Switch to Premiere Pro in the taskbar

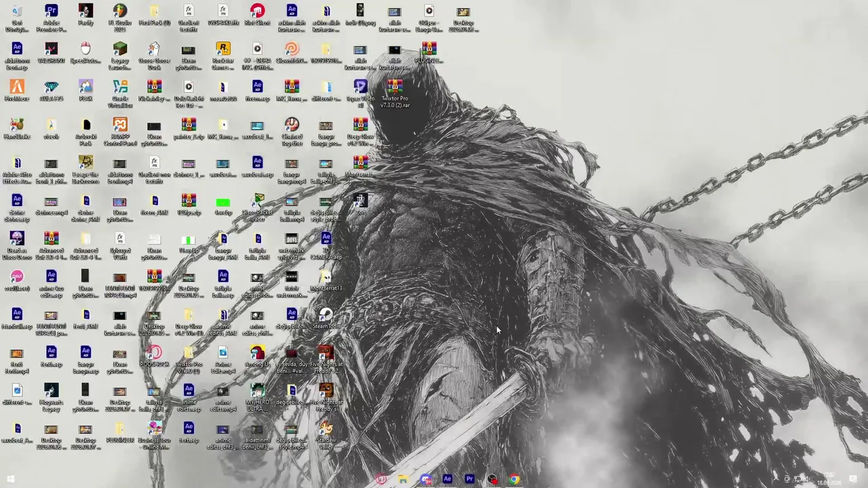click(x=469, y=480)
